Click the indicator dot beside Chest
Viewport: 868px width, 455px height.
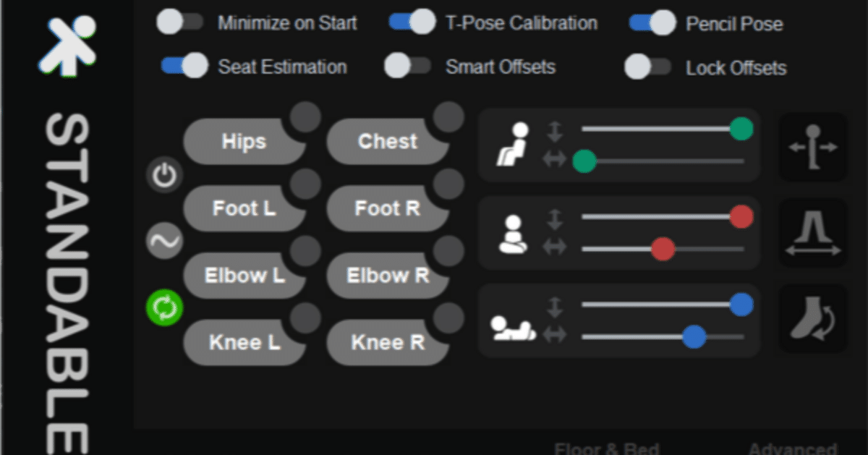(448, 116)
